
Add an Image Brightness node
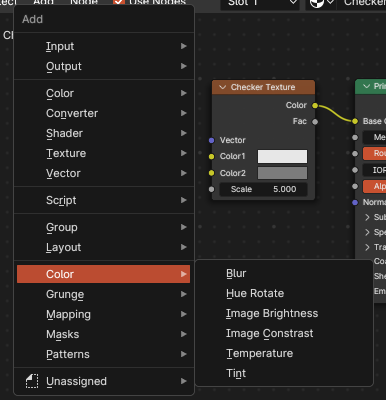[284, 313]
